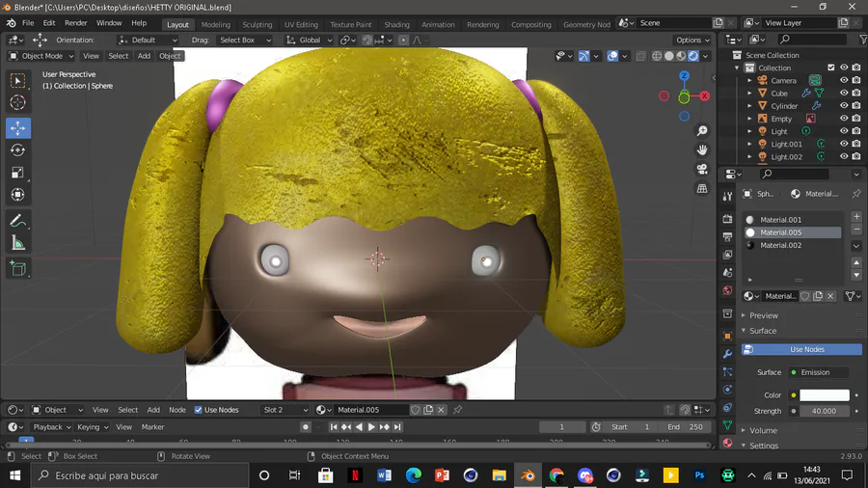Screen dimensions: 868x488
Task: Switch to the Shading workspace tab
Action: [397, 24]
